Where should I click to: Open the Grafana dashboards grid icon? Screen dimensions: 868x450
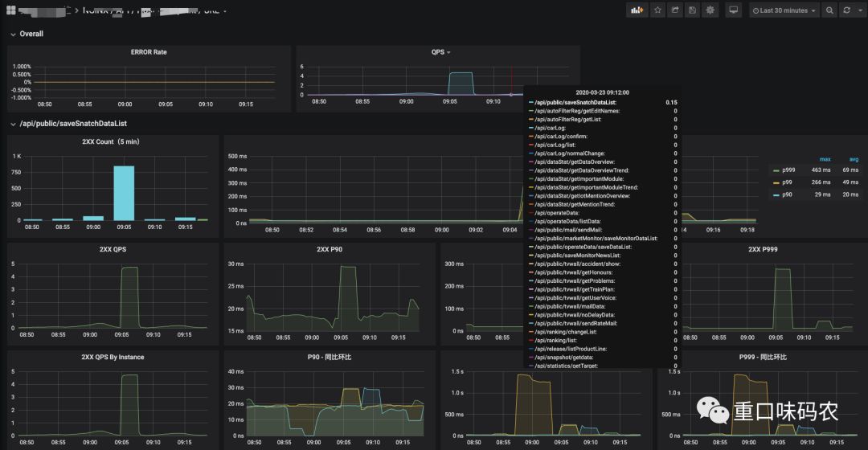click(10, 10)
